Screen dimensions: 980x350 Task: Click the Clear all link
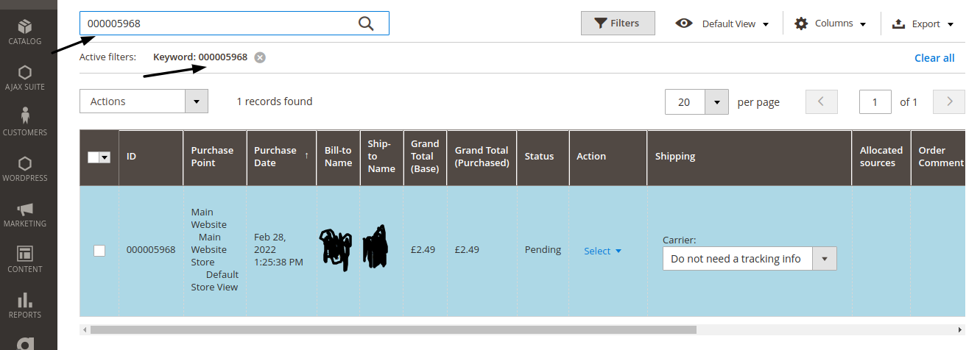[934, 58]
